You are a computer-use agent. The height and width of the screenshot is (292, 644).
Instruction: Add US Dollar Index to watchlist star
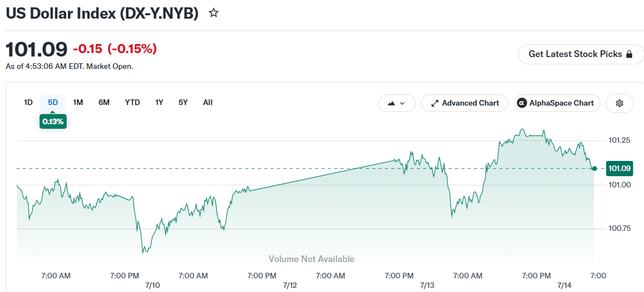(213, 13)
